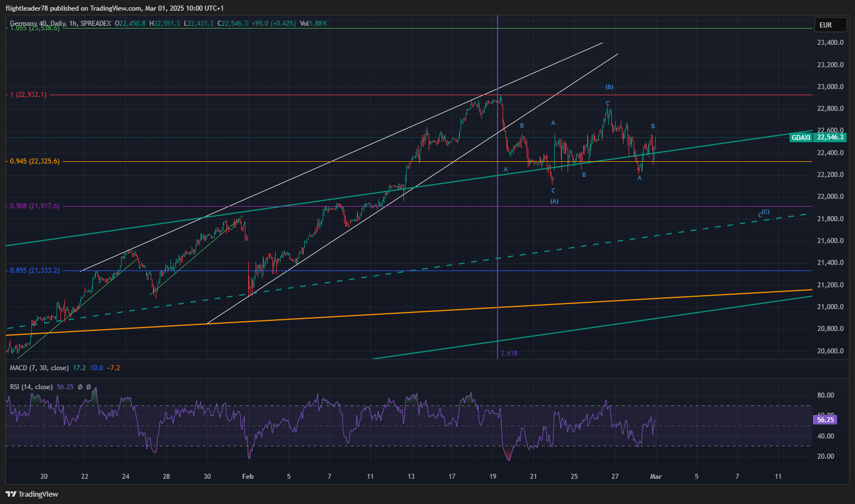855x504 pixels.
Task: Click the MACD value -7.2
Action: (114, 368)
